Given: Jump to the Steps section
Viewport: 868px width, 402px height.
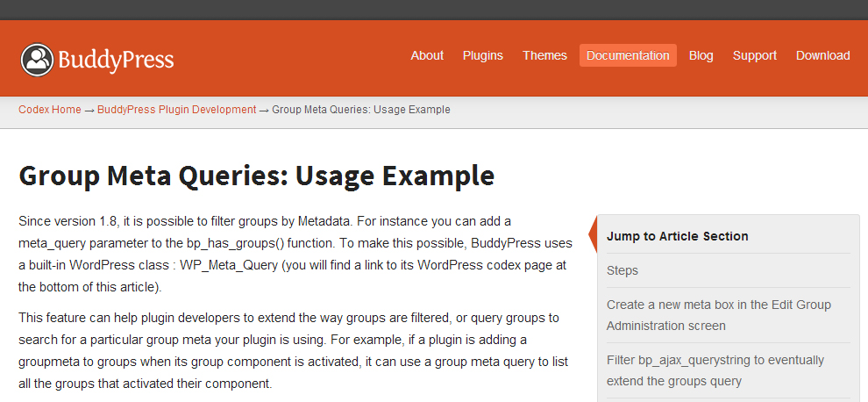Looking at the screenshot, I should pyautogui.click(x=623, y=270).
